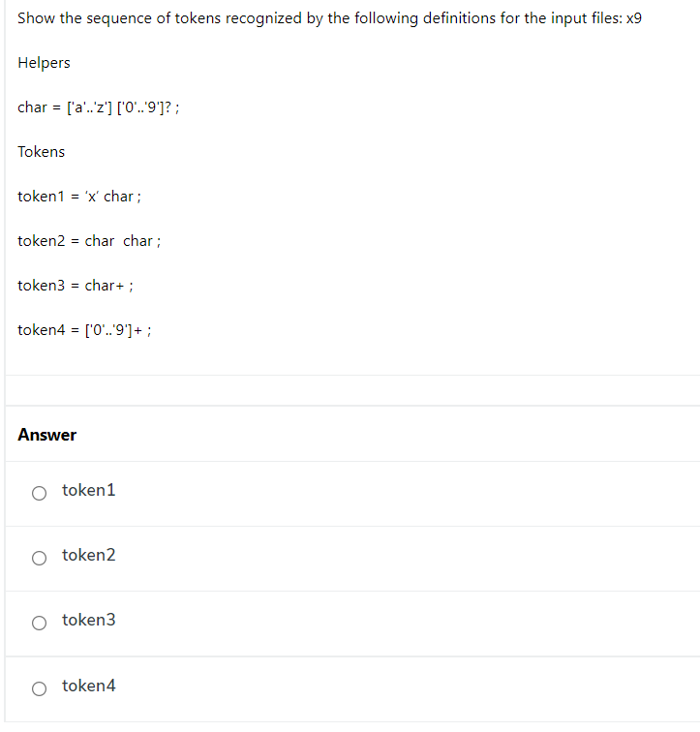
Task: Click the question prompt sentence about input x9
Action: [329, 18]
